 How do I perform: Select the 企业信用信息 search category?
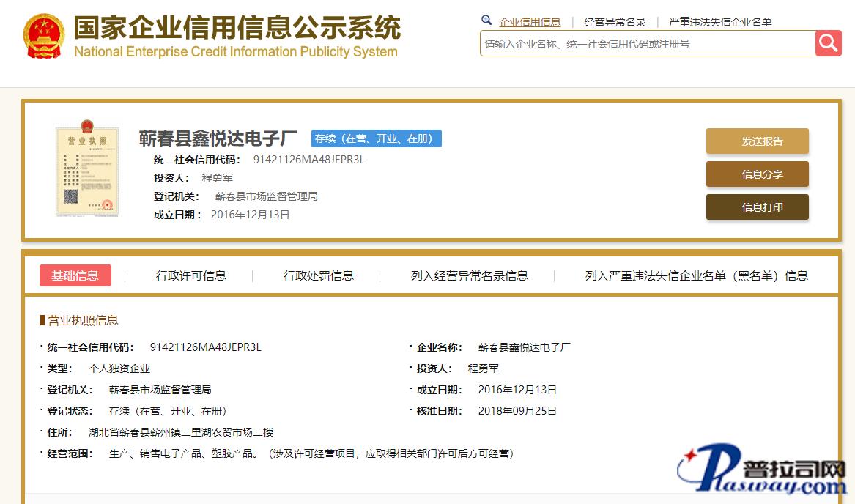[x=530, y=22]
